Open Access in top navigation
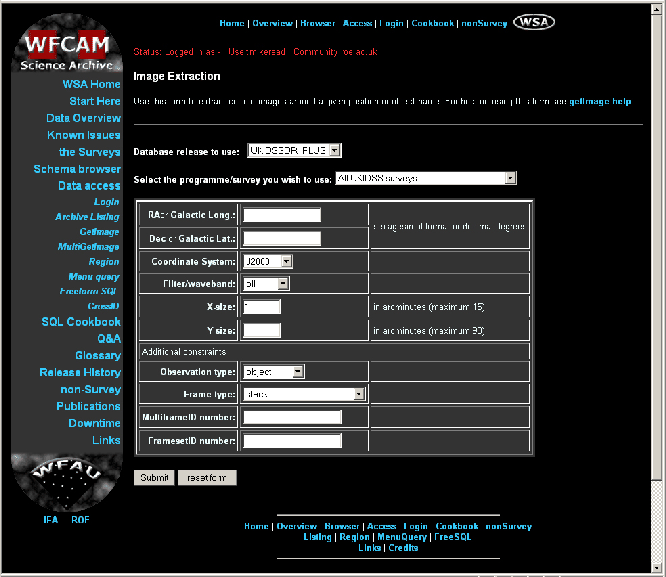 click(358, 23)
